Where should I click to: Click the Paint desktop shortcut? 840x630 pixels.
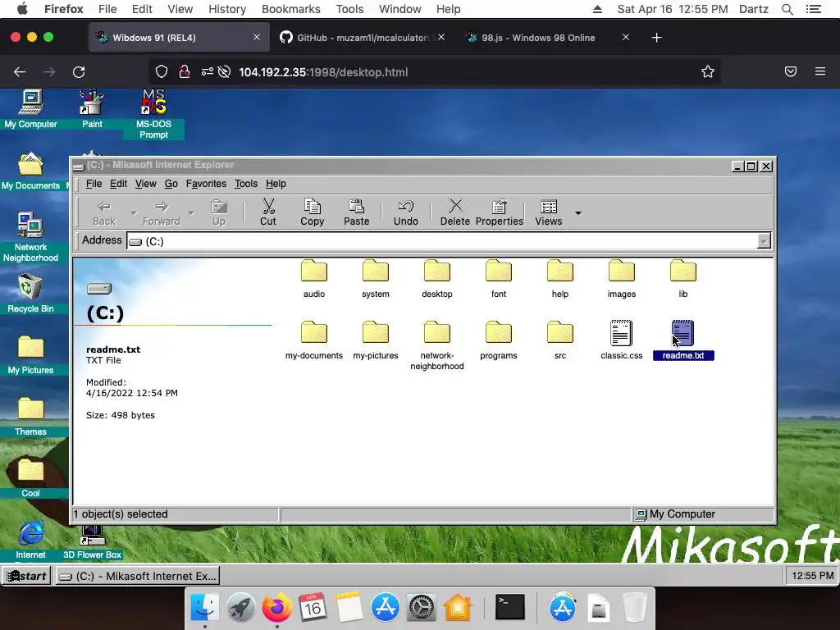92,109
